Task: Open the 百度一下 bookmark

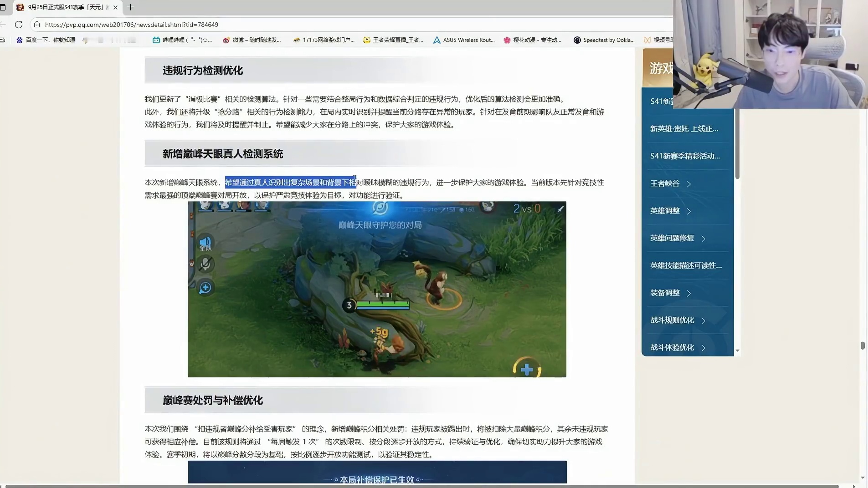Action: click(46, 40)
